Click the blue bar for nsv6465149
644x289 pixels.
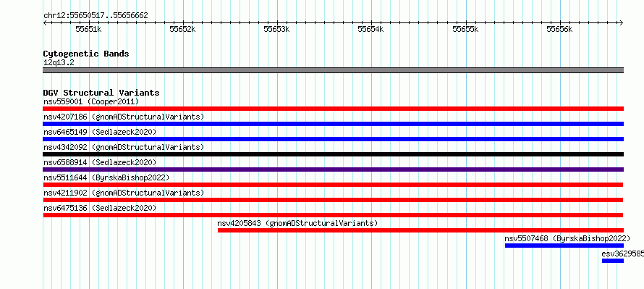coord(334,139)
